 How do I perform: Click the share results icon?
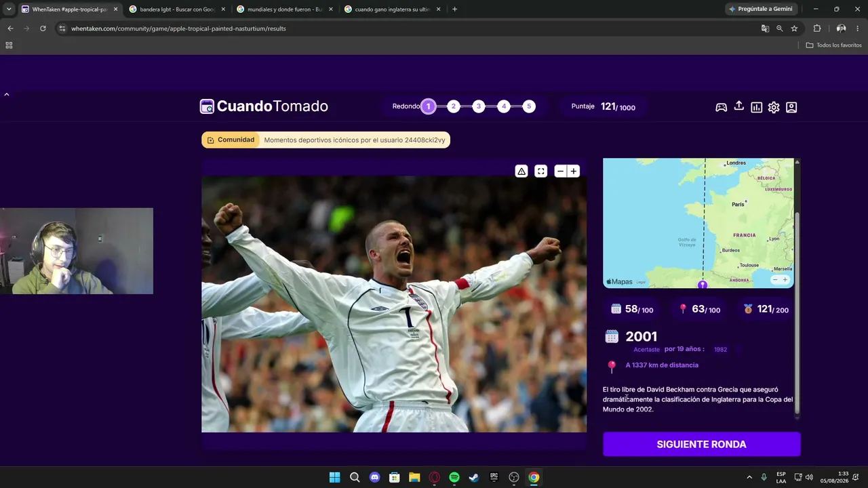(x=739, y=106)
